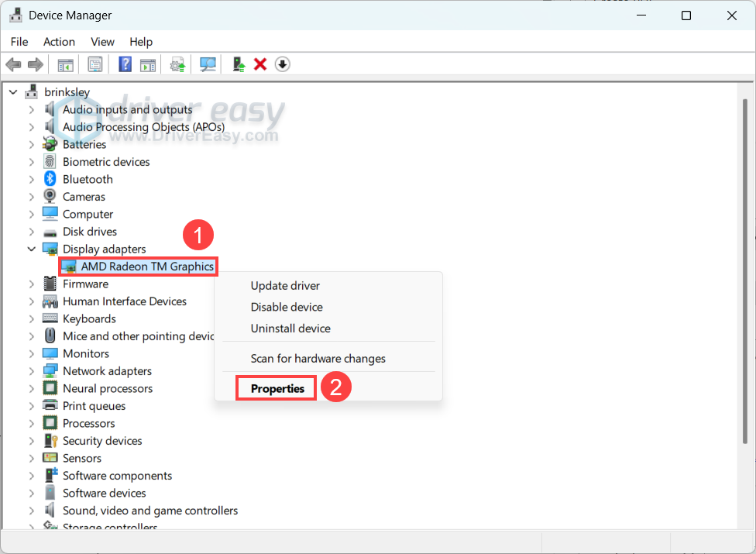Expand the Audio inputs and outputs category

pyautogui.click(x=31, y=109)
